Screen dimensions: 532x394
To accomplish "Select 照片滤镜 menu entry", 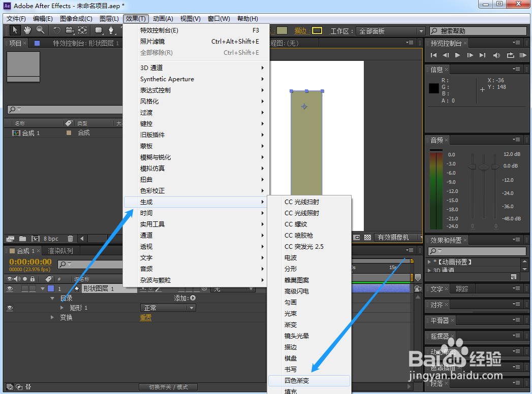I will pyautogui.click(x=197, y=41).
